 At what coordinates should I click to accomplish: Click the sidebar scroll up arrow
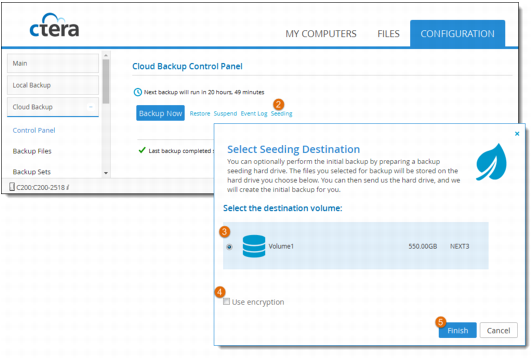coord(106,55)
